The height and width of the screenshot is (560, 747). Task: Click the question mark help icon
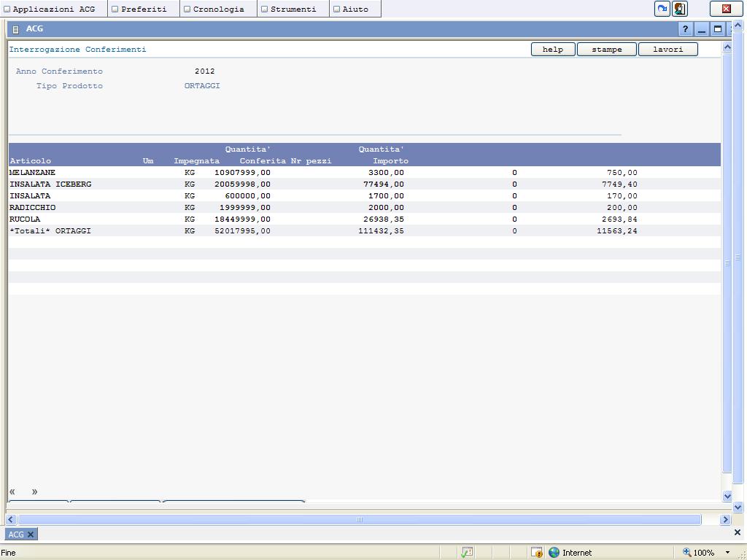point(685,29)
